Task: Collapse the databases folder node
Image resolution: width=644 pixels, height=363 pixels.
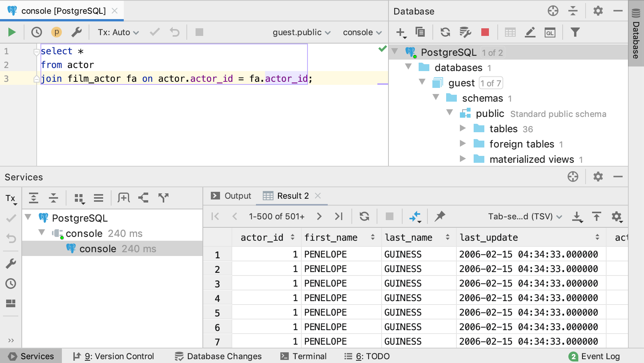Action: [408, 67]
